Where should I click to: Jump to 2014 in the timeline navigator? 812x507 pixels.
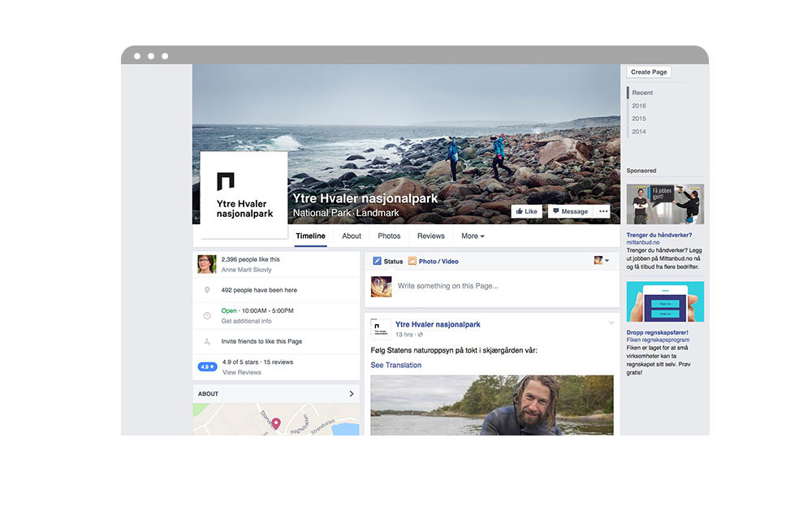[x=638, y=132]
